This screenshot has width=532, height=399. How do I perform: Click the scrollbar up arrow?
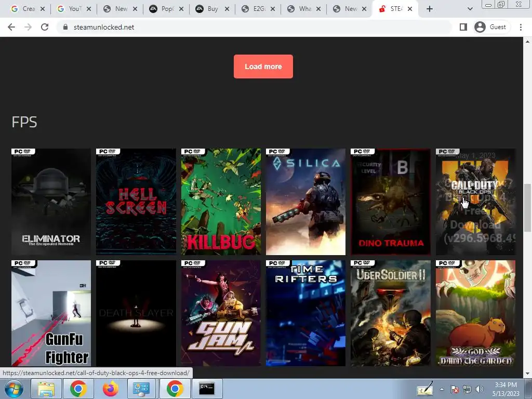pyautogui.click(x=527, y=42)
